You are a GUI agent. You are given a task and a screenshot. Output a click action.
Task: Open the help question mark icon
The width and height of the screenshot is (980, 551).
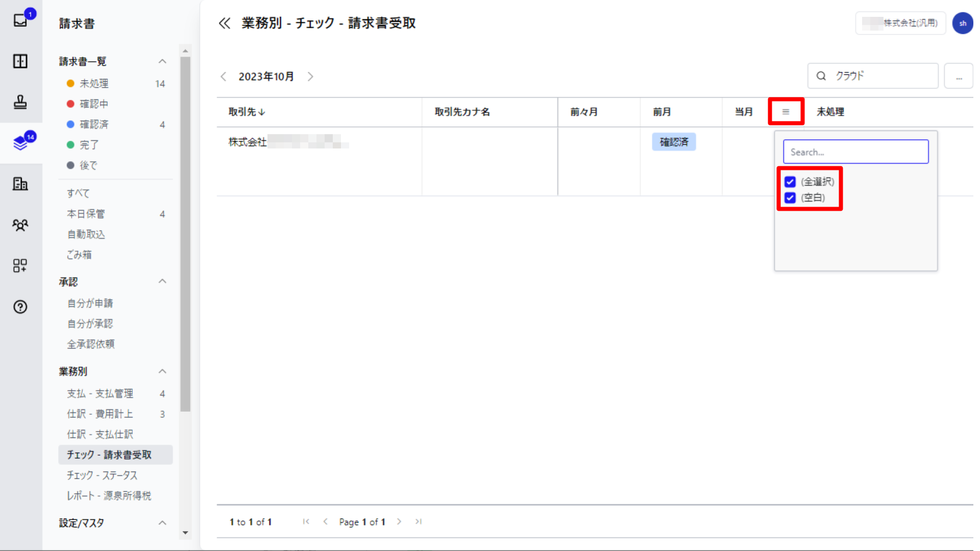coord(20,307)
